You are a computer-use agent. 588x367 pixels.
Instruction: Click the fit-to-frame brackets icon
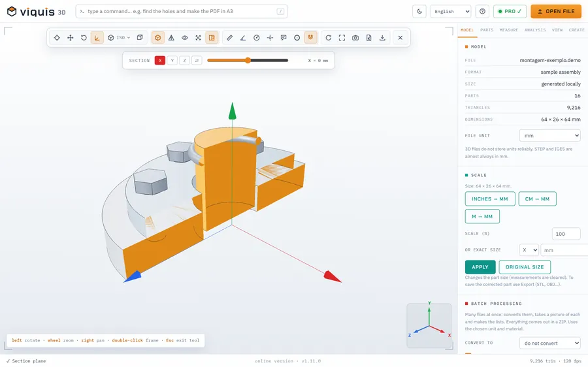point(342,37)
